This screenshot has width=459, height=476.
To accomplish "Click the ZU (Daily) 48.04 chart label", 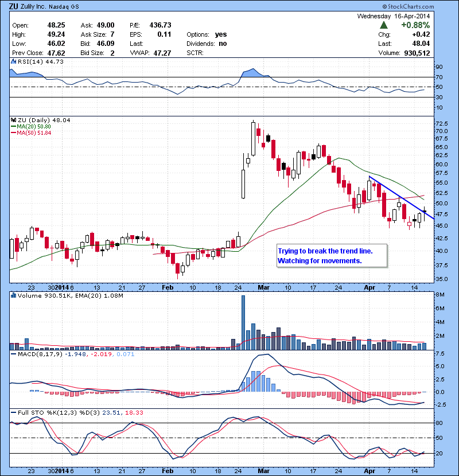I will tap(44, 120).
